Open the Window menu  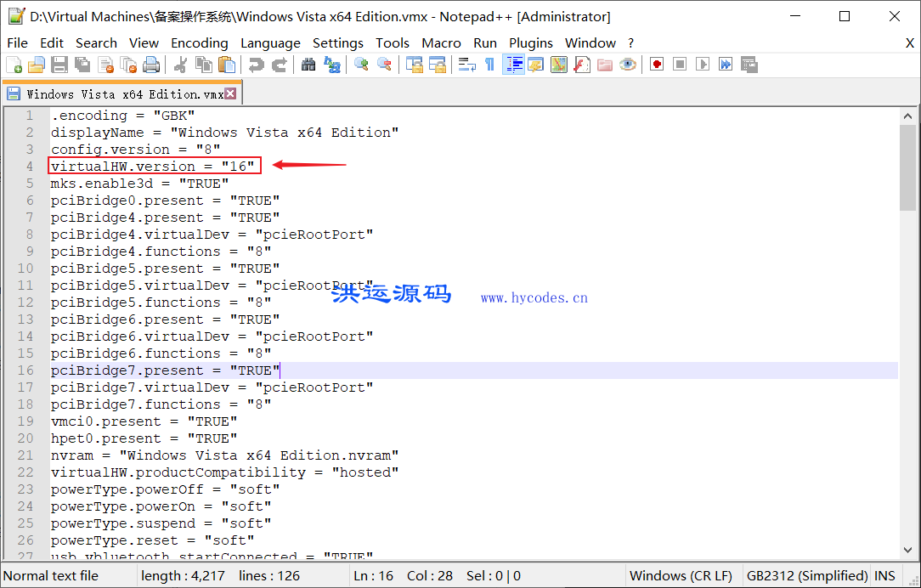(590, 42)
